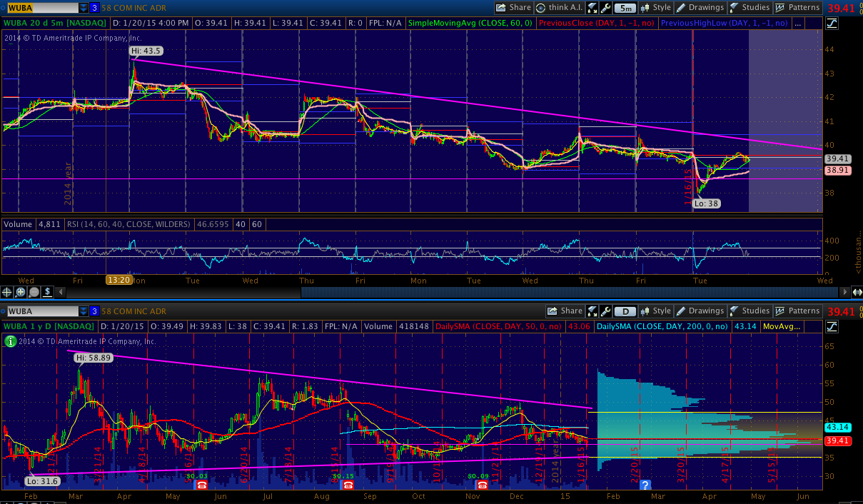Click the dollar sign price-axis icon
This screenshot has width=863, height=504.
click(47, 292)
